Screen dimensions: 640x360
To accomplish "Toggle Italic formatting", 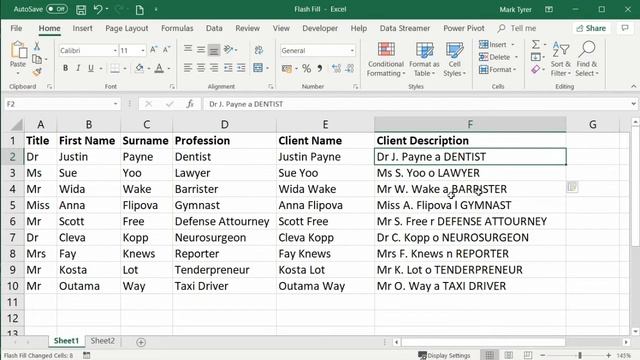I will pyautogui.click(x=78, y=68).
